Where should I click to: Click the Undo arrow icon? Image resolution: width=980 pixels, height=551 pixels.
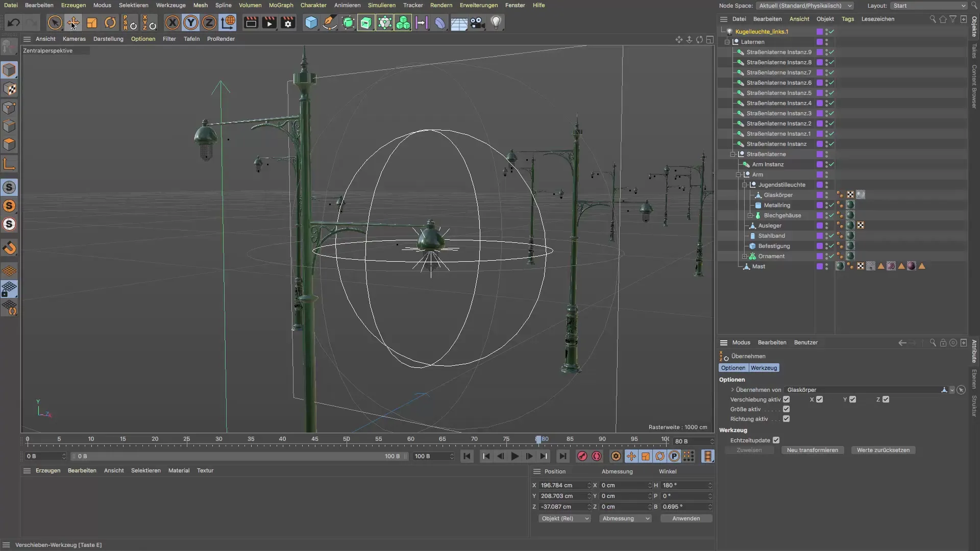(x=14, y=22)
